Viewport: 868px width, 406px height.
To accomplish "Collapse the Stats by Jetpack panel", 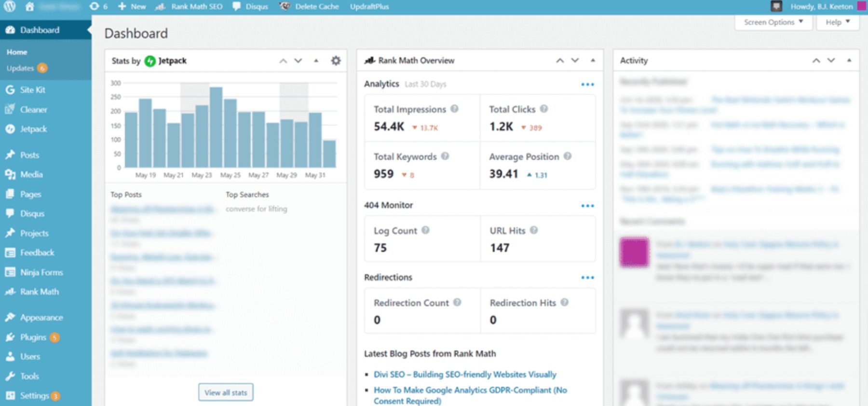I will 316,61.
